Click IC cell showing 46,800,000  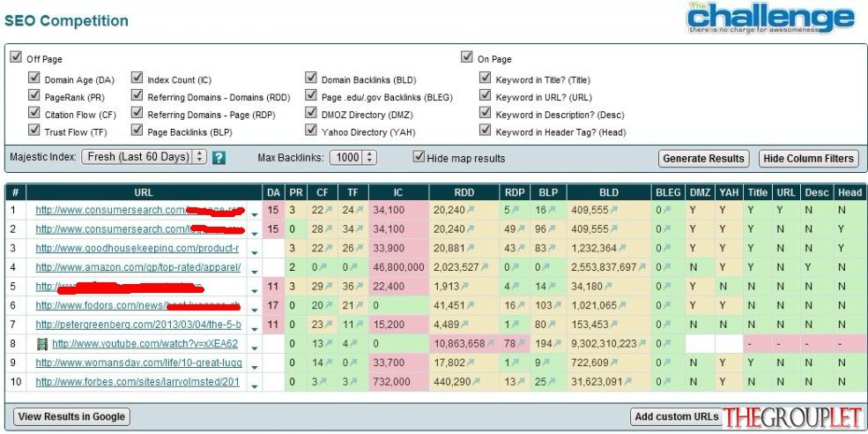(x=398, y=267)
